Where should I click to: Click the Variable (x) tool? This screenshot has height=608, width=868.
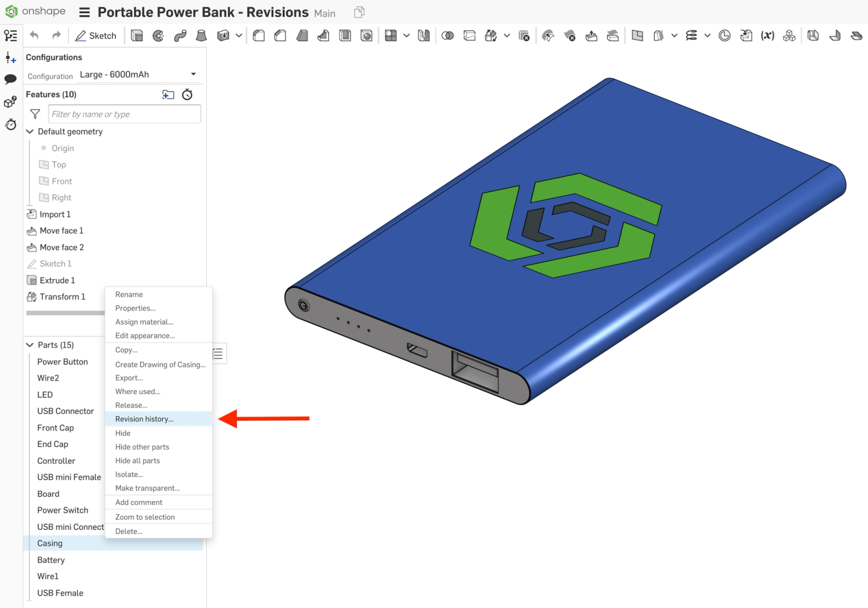pos(767,36)
